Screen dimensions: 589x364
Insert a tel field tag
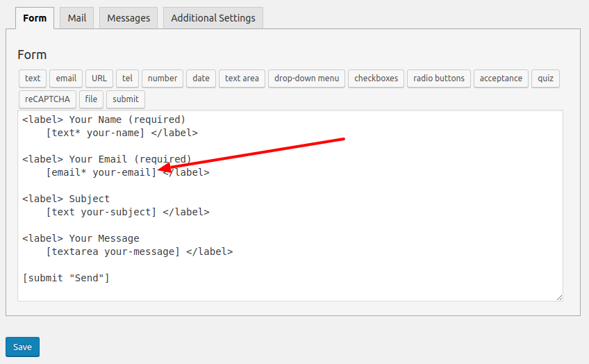click(128, 78)
